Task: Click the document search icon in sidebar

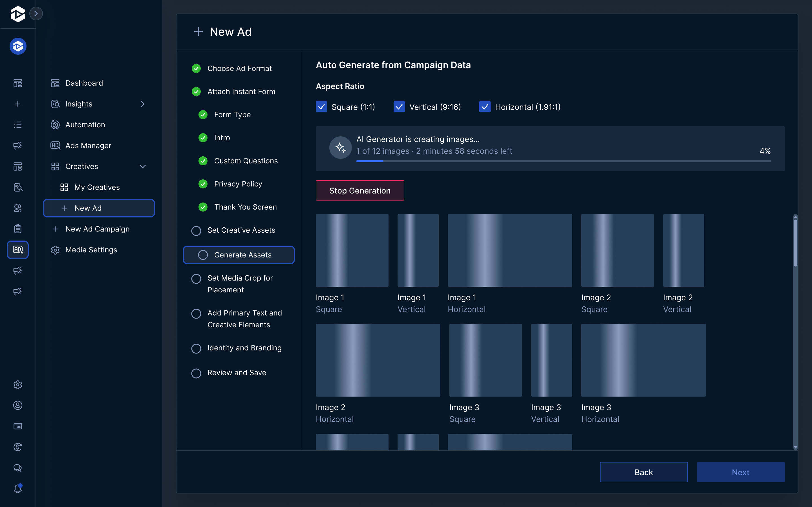Action: pyautogui.click(x=17, y=187)
